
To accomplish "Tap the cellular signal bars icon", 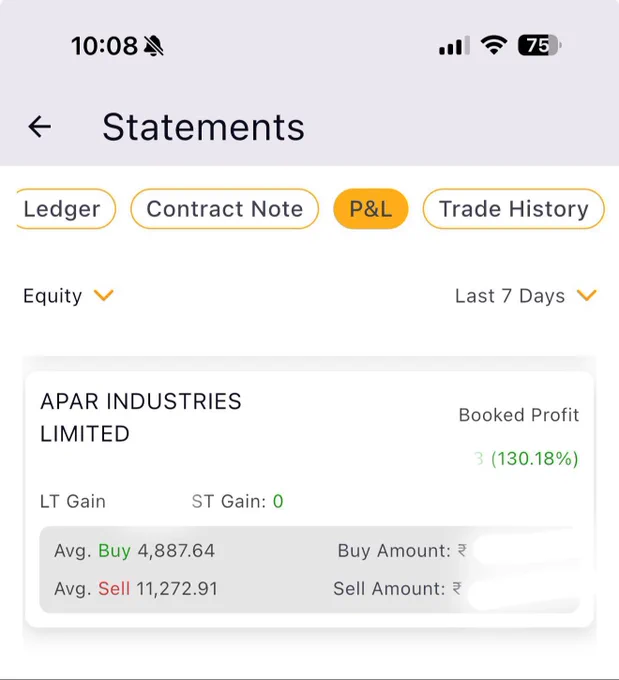I will [x=454, y=46].
